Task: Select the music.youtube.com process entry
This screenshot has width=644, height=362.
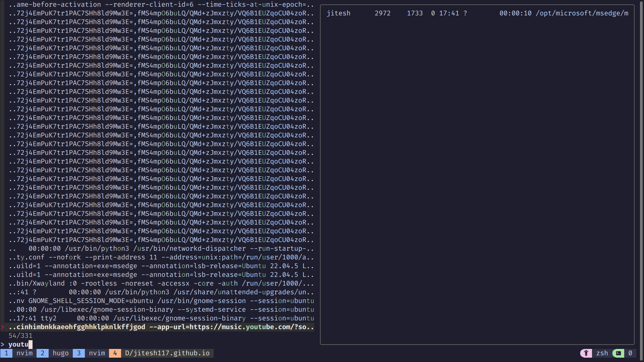Action: [161, 327]
